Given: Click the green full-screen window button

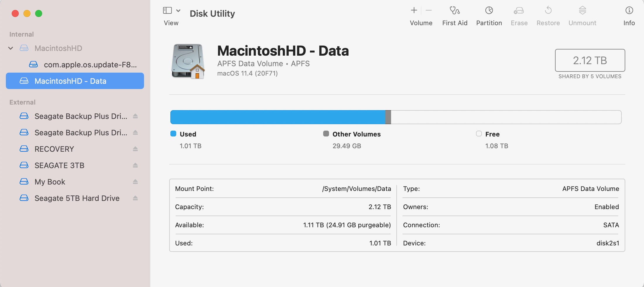Looking at the screenshot, I should [39, 13].
